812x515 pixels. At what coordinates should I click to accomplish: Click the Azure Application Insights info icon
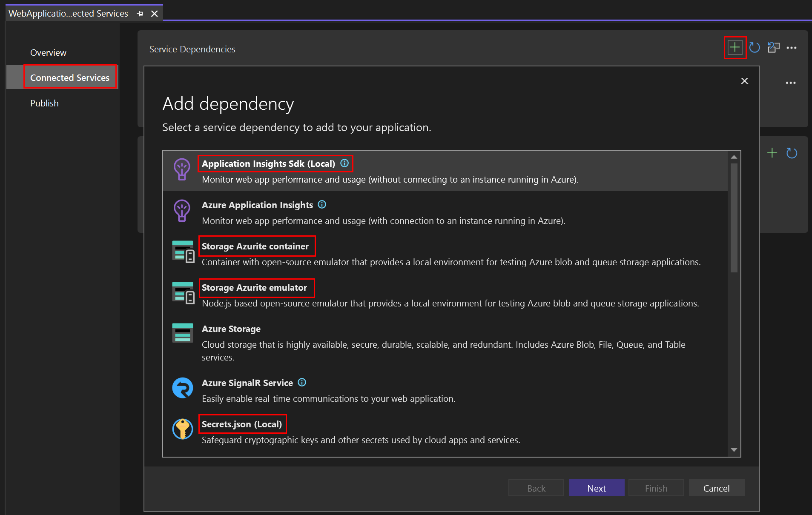pyautogui.click(x=322, y=204)
